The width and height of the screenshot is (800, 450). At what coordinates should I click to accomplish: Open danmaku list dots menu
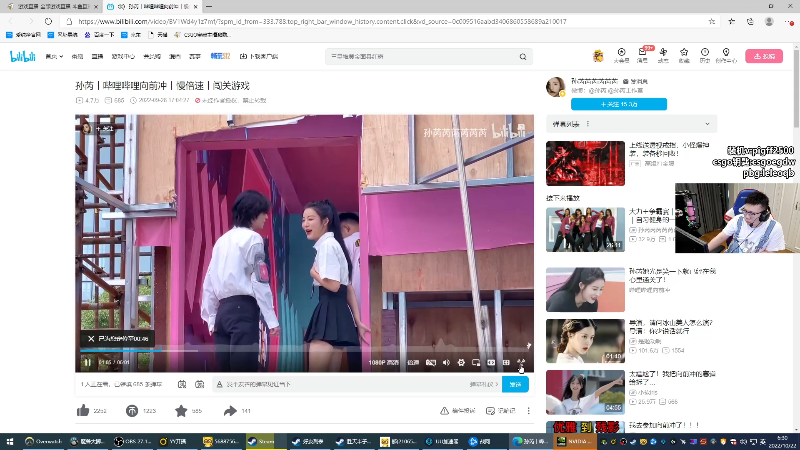click(x=588, y=124)
